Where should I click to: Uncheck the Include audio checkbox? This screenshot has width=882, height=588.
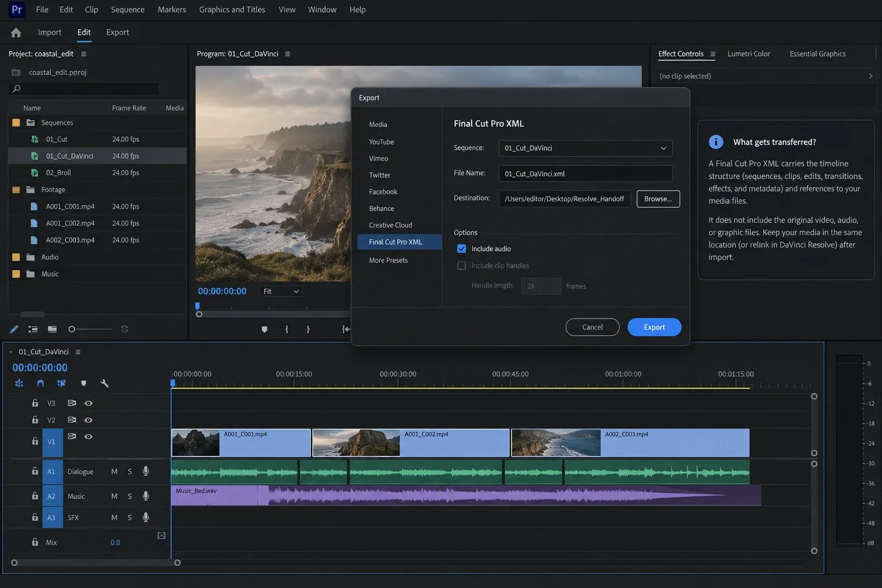tap(462, 249)
